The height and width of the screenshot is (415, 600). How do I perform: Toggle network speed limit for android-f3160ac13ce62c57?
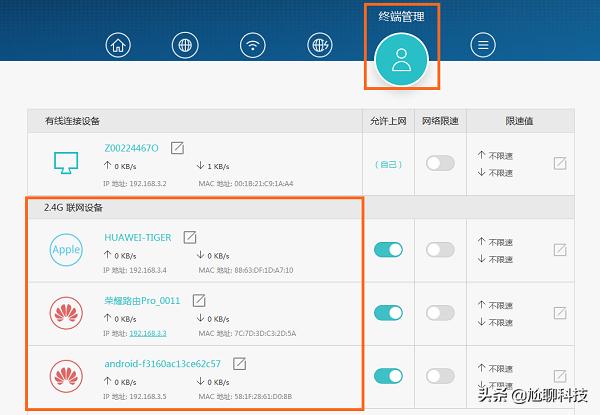click(440, 376)
